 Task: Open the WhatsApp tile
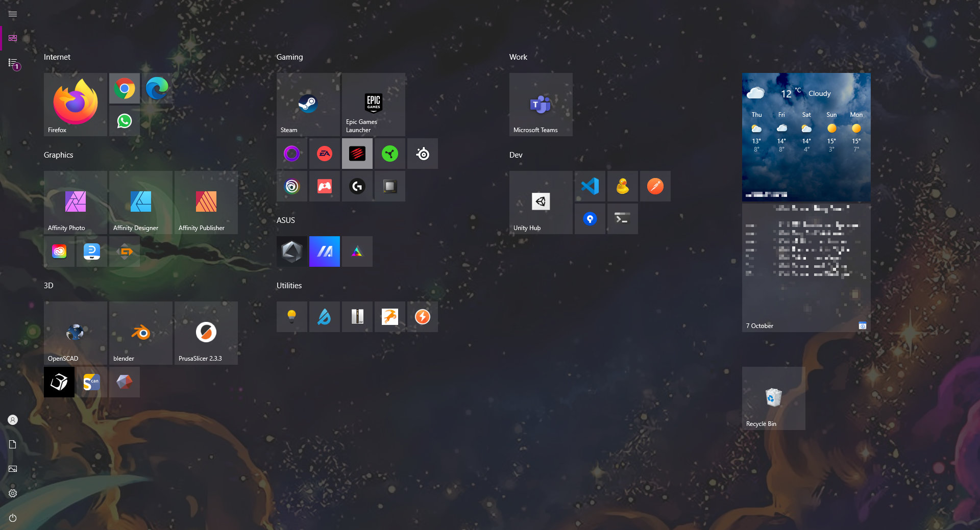(x=125, y=121)
